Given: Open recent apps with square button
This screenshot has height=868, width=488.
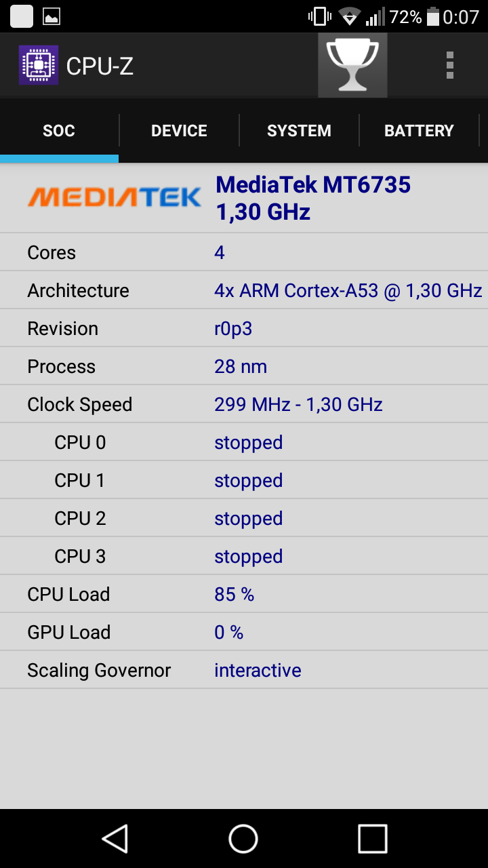Looking at the screenshot, I should [x=372, y=838].
